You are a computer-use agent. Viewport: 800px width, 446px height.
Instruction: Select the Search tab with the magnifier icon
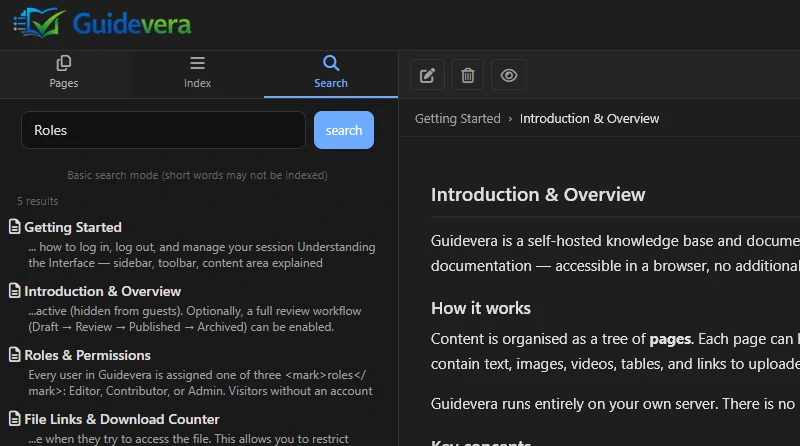click(x=331, y=72)
